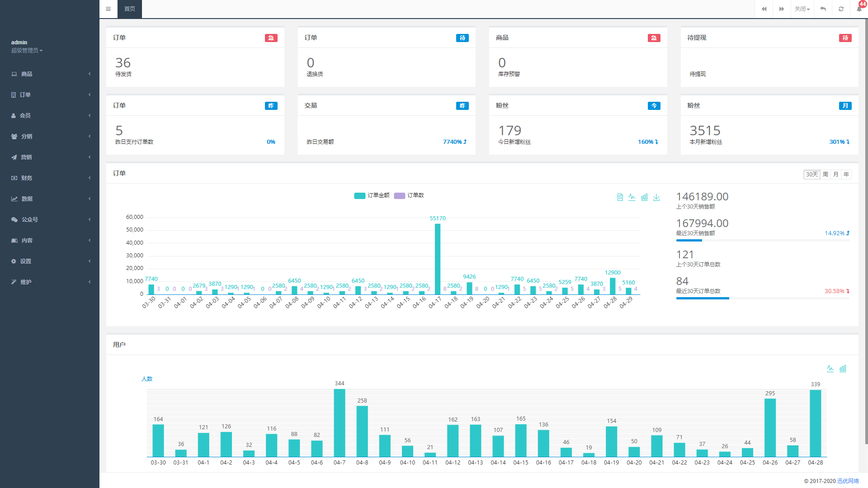The image size is (868, 488).
Task: Expand the 商品 sidebar menu
Action: coord(50,74)
